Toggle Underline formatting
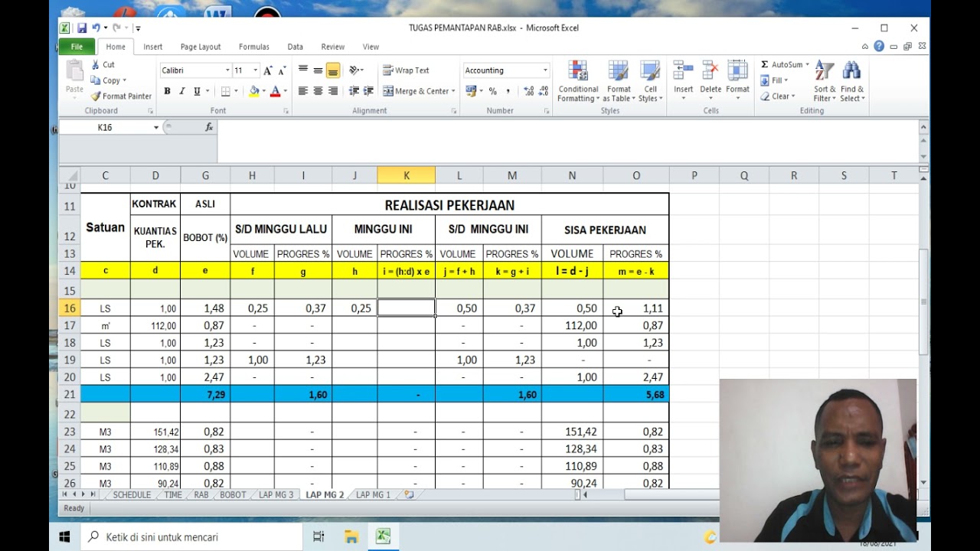This screenshot has width=980, height=551. tap(197, 91)
